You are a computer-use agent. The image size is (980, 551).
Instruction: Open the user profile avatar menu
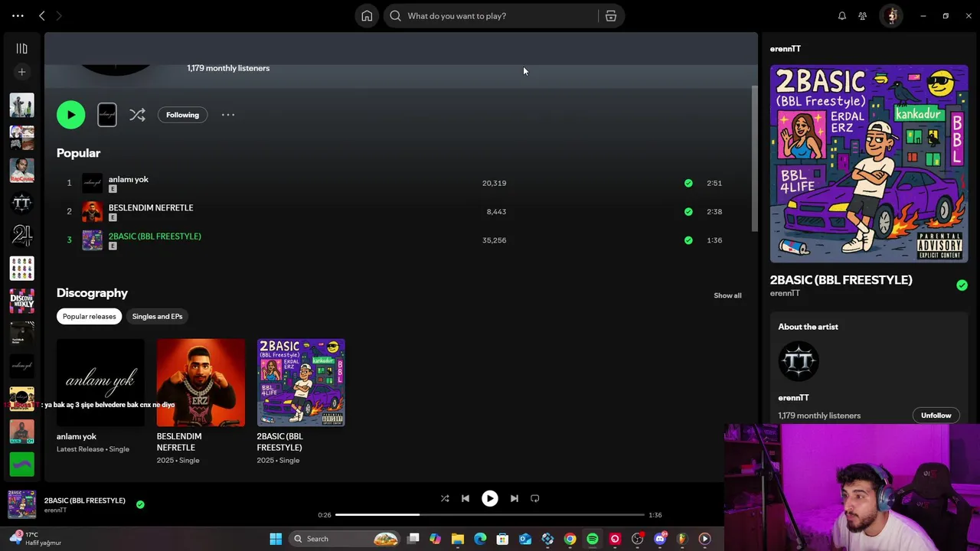[x=891, y=16]
